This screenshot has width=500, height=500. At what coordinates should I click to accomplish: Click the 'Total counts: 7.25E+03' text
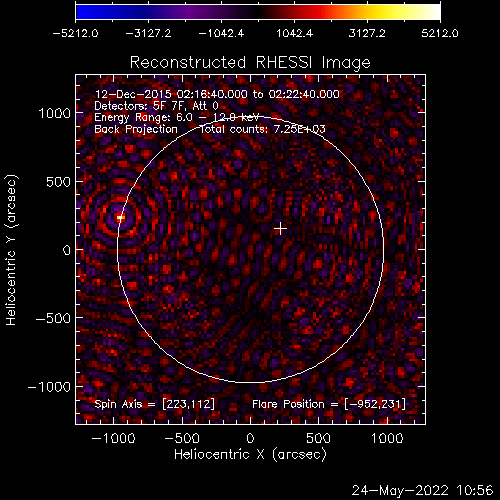[262, 129]
